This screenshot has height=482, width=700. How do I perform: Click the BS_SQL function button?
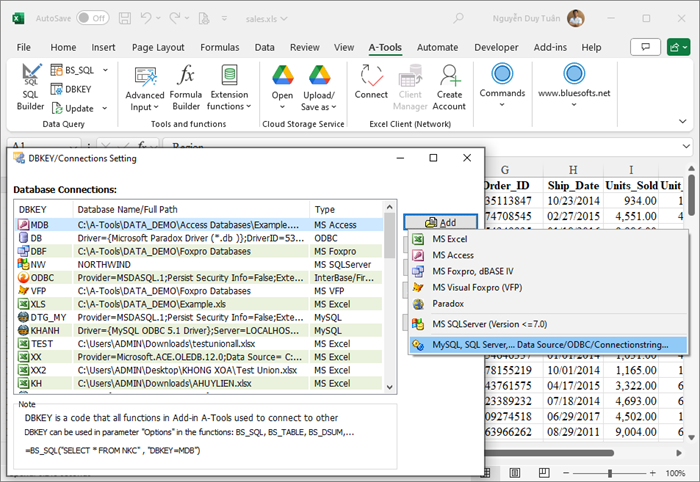pyautogui.click(x=72, y=70)
